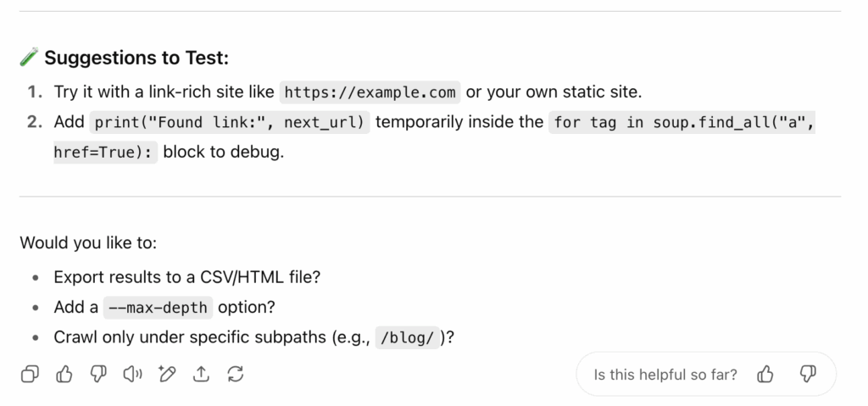Click thumbs down beside 'Is this helpful so far?'
Image resolution: width=868 pixels, height=406 pixels.
(808, 375)
